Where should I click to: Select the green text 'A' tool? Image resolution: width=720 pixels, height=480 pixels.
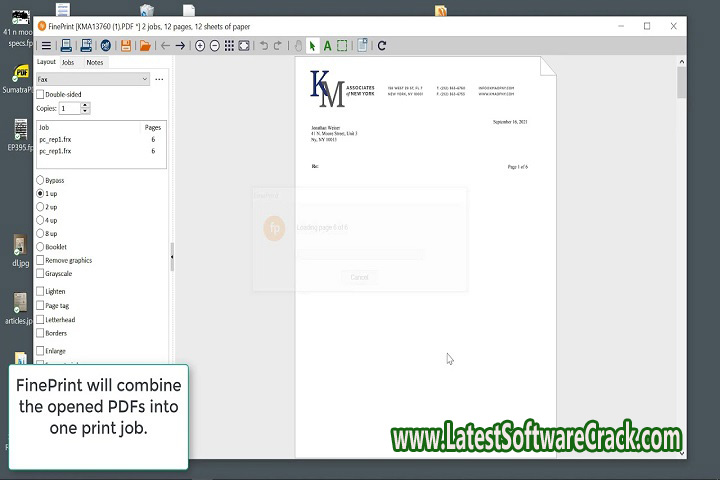327,45
